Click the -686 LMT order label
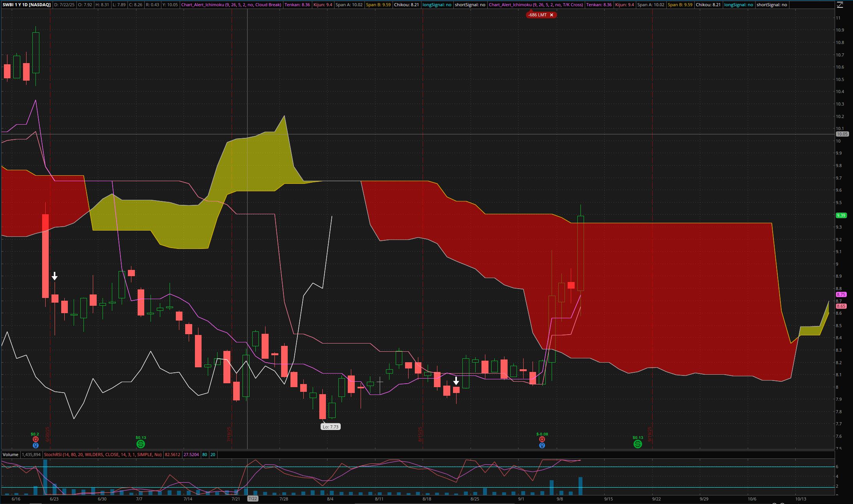The image size is (853, 504). pyautogui.click(x=537, y=15)
